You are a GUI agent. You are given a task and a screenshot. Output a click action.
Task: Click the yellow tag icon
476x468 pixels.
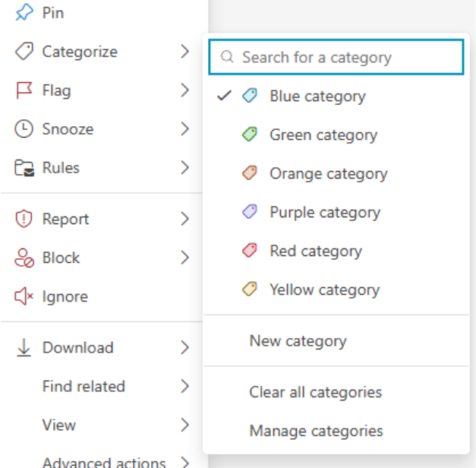pyautogui.click(x=250, y=289)
